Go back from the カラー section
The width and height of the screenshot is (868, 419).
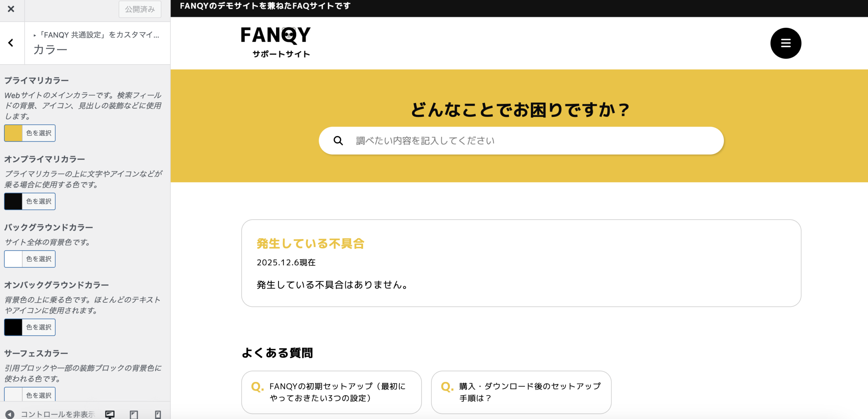[11, 43]
